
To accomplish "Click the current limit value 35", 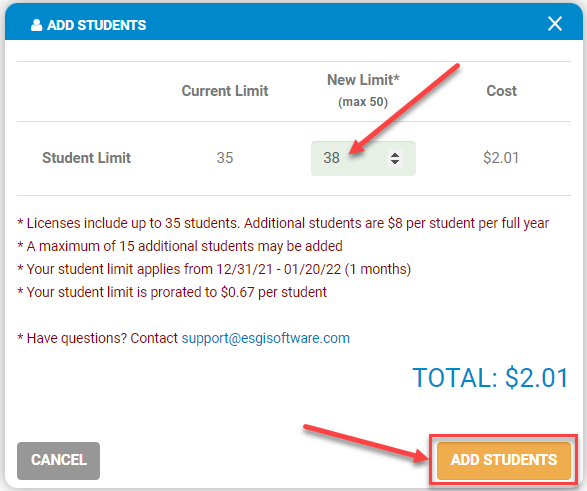I will click(225, 158).
